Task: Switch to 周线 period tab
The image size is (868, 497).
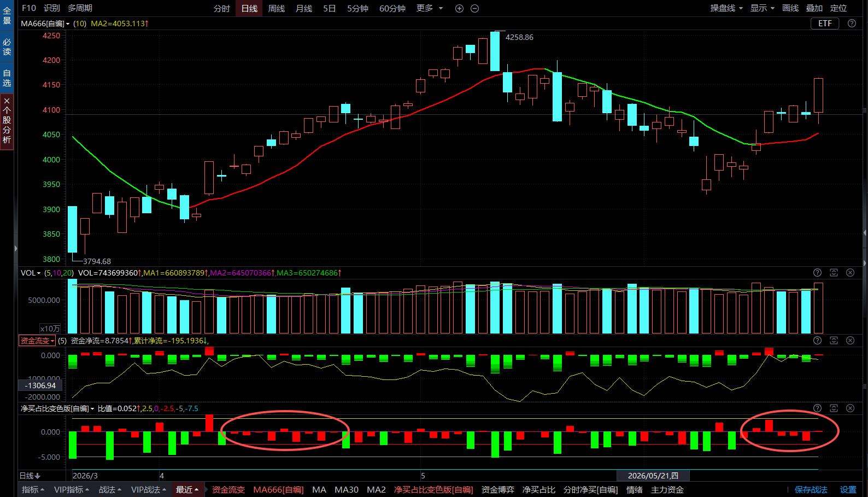Action: coord(277,8)
